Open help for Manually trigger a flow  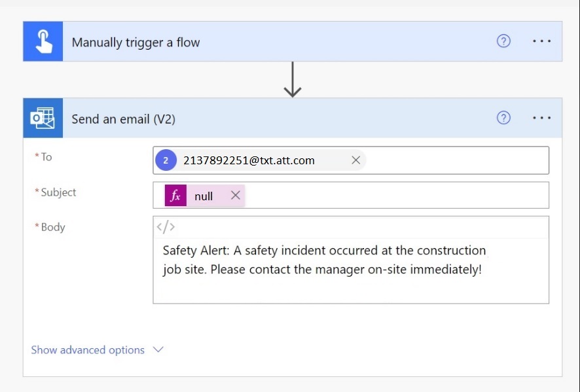click(503, 41)
